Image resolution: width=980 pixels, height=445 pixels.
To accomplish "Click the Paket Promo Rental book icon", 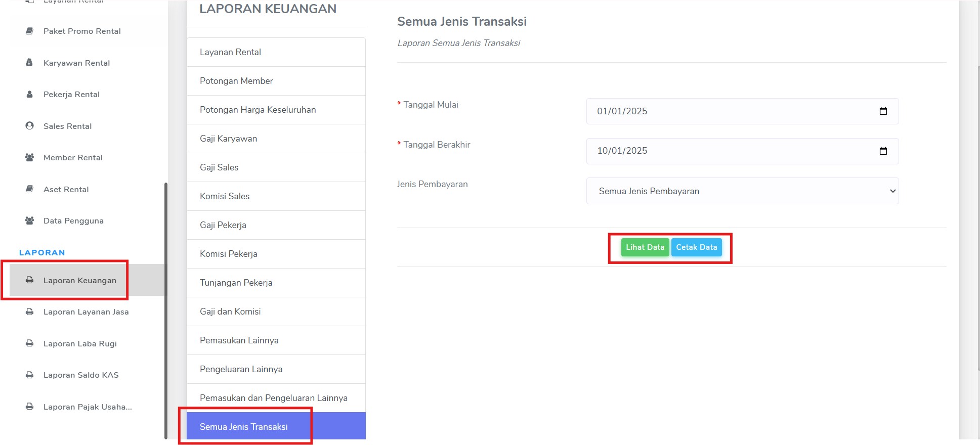I will tap(30, 31).
